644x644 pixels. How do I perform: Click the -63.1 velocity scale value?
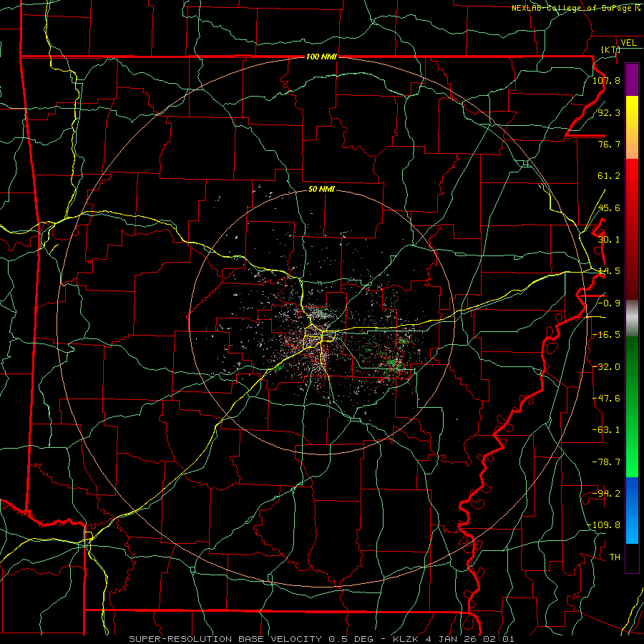pyautogui.click(x=606, y=430)
